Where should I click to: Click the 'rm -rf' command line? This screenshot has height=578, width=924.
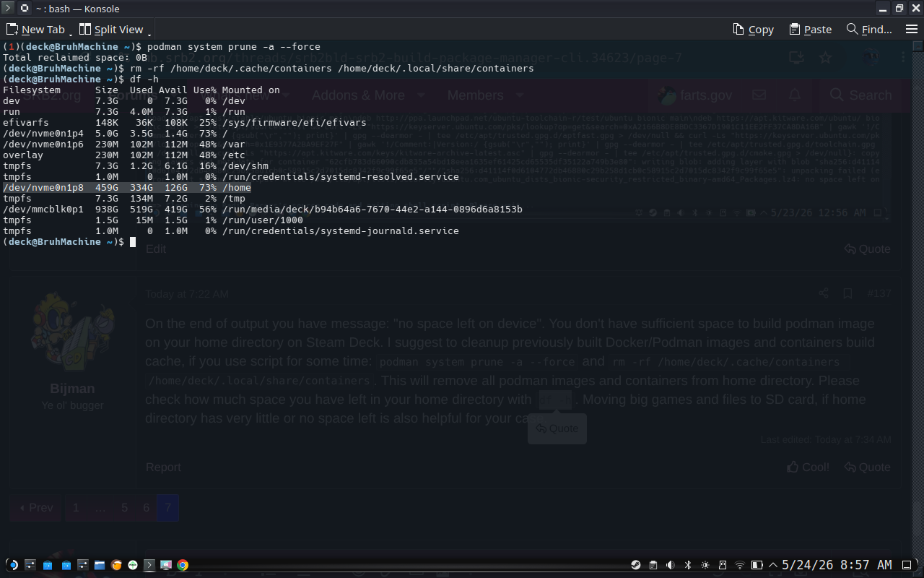332,69
